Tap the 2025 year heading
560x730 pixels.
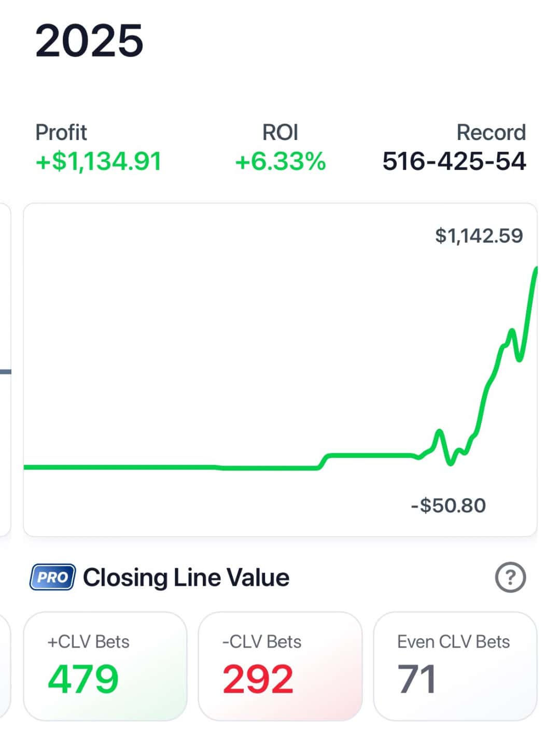89,41
